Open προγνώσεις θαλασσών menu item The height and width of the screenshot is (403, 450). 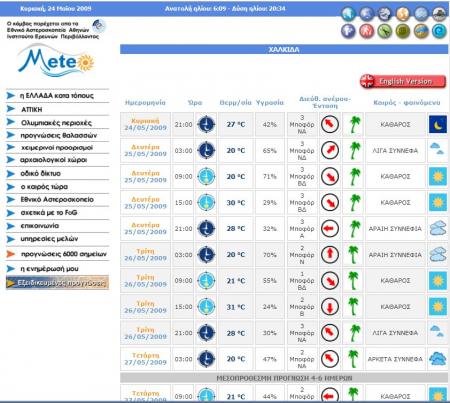pyautogui.click(x=59, y=135)
